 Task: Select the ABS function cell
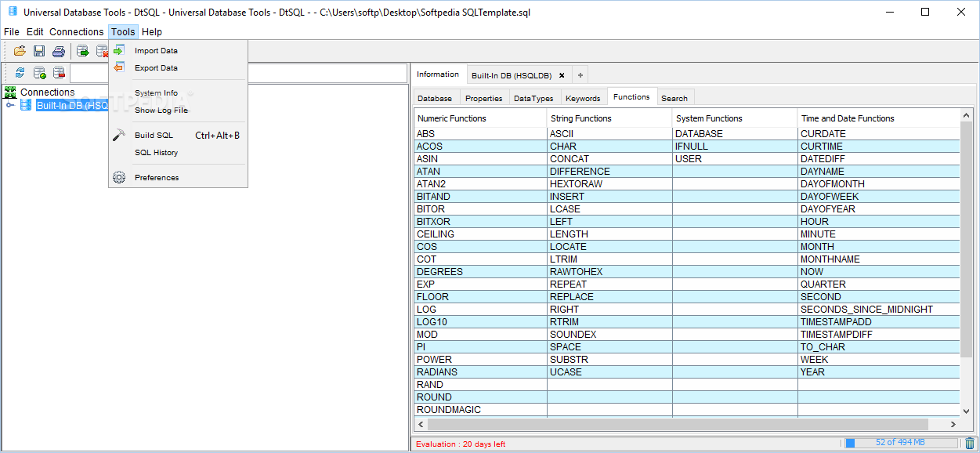(480, 134)
